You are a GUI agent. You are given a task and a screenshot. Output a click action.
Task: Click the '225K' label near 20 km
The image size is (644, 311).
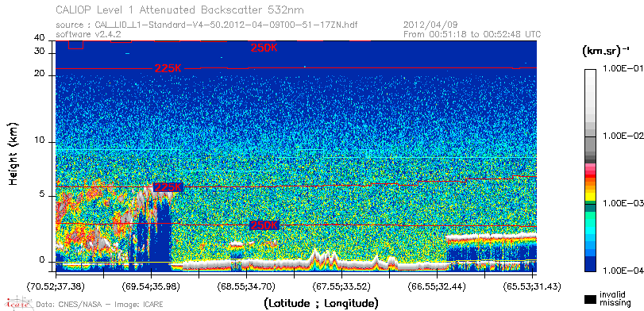[168, 68]
